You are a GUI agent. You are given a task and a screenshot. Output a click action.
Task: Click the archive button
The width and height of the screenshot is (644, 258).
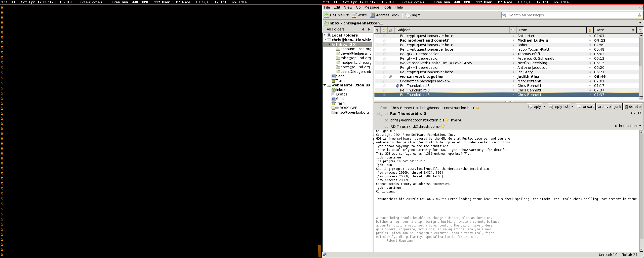click(x=604, y=107)
